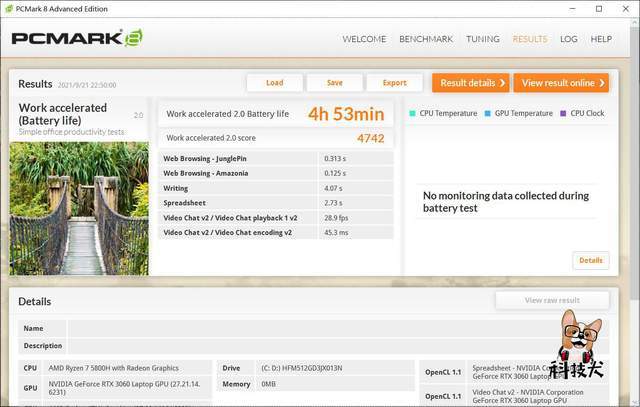Click Web Browsing - JunglePin row
The image size is (640, 407).
tap(276, 158)
